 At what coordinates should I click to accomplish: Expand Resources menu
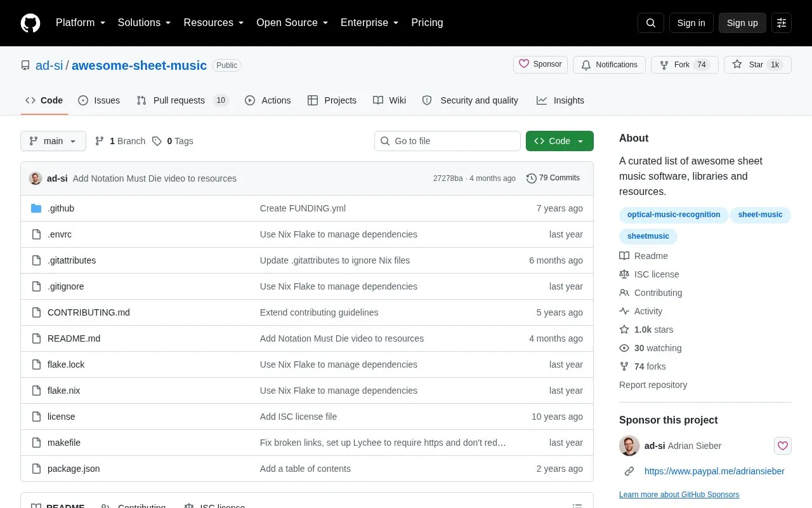[x=214, y=23]
